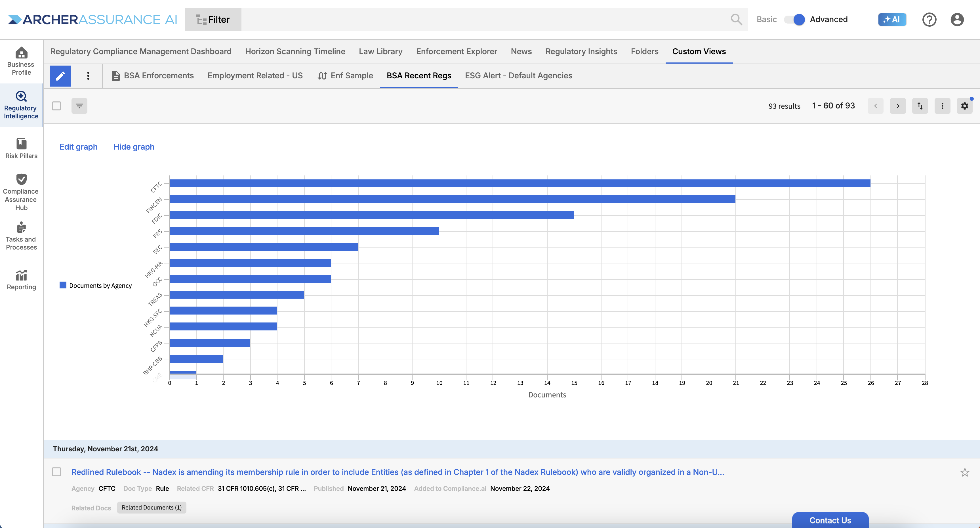Click the CFPB bar in chart
The height and width of the screenshot is (528, 980).
pos(210,343)
